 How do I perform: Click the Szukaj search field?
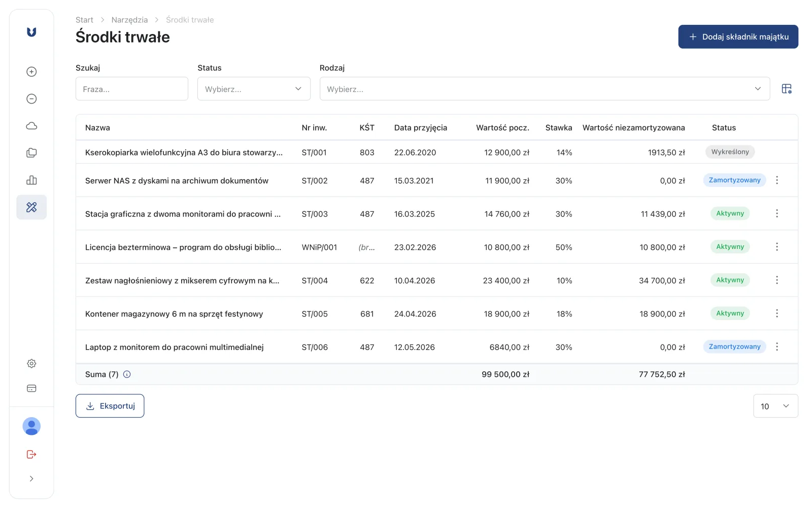click(x=132, y=89)
